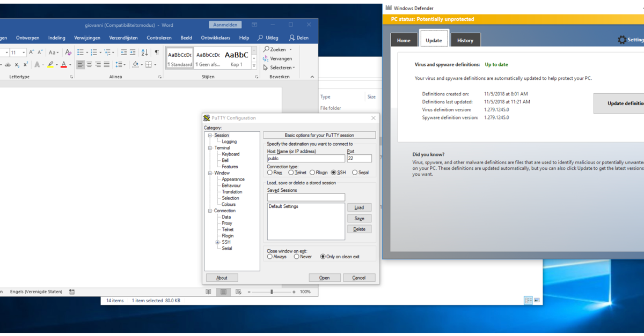Image resolution: width=644 pixels, height=336 pixels.
Task: Click the Host Name input field
Action: 306,159
